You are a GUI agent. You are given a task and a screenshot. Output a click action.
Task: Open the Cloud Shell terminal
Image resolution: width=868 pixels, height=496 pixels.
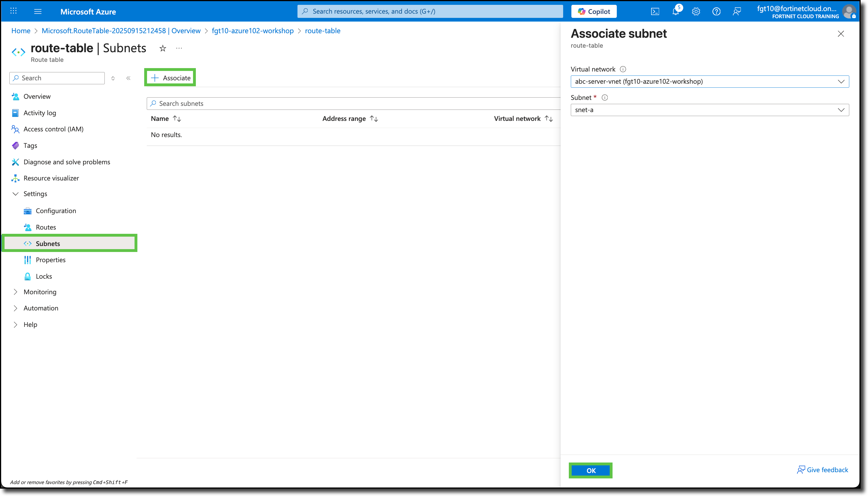click(x=655, y=11)
